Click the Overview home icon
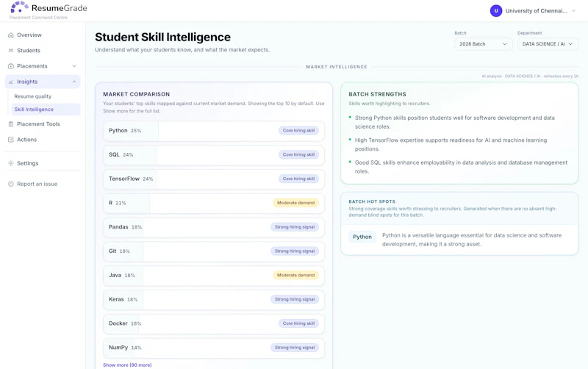Viewport: 588px width, 369px height. [11, 35]
